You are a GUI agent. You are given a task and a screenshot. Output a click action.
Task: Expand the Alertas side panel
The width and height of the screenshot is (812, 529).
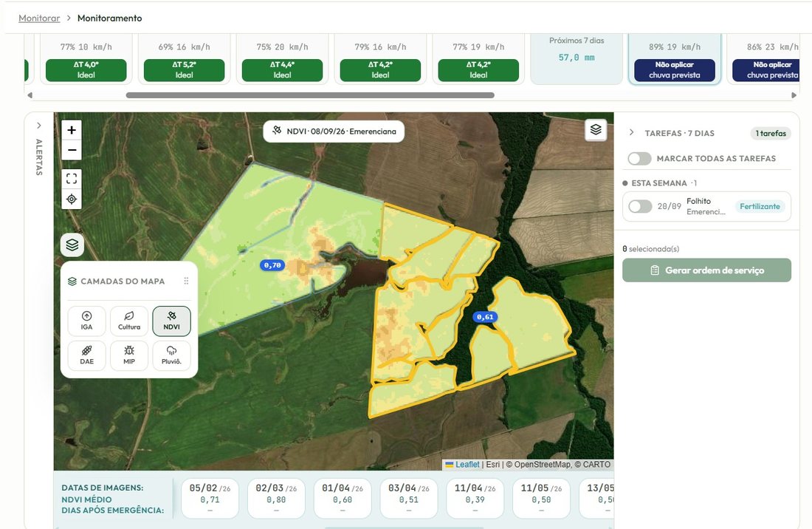click(39, 126)
